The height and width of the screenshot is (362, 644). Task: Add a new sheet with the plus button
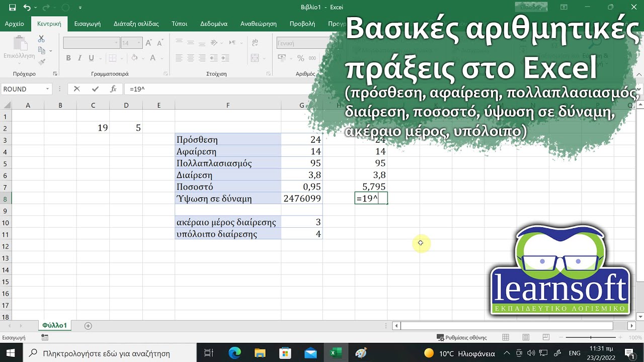point(88,326)
